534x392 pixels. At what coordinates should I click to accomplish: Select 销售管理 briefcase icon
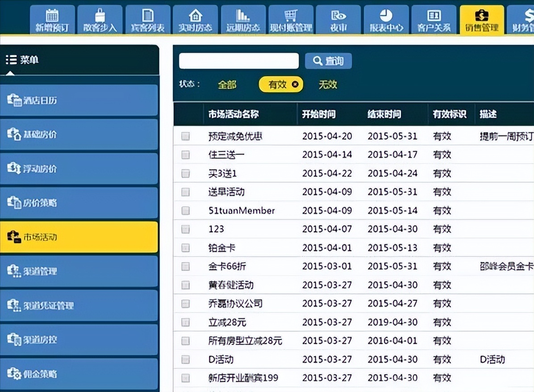tap(482, 15)
